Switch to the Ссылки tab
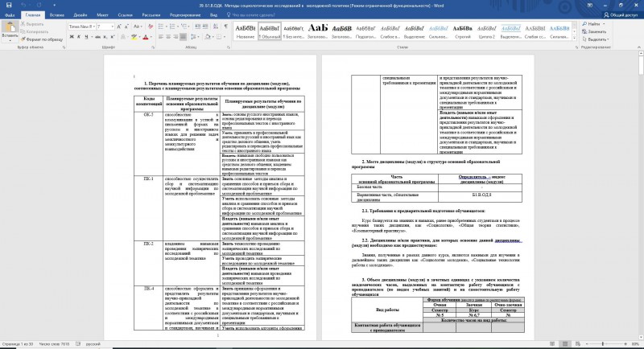This screenshot has height=349, width=644. 125,15
